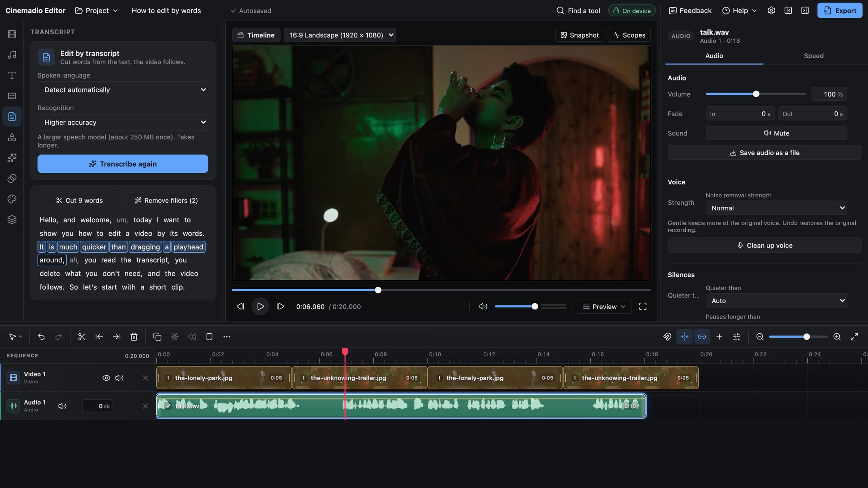Image resolution: width=868 pixels, height=488 pixels.
Task: Click the Fade In seconds field
Action: [x=740, y=114]
